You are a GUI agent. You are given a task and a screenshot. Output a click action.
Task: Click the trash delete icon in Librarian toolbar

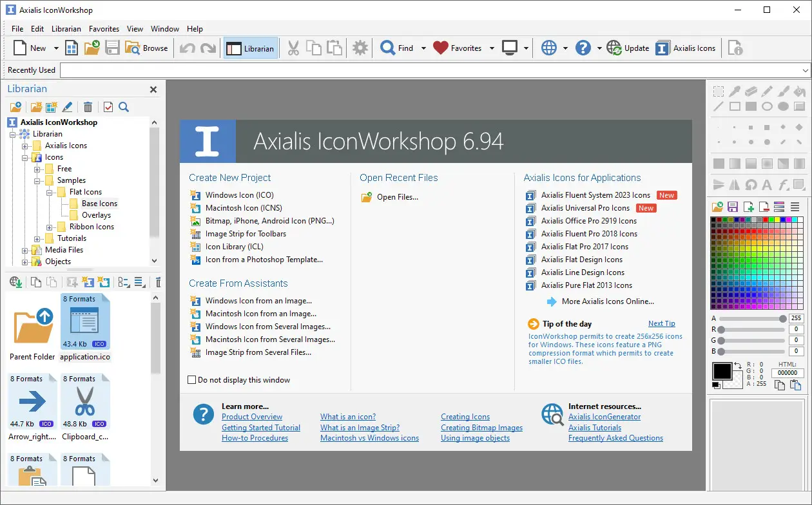click(88, 107)
